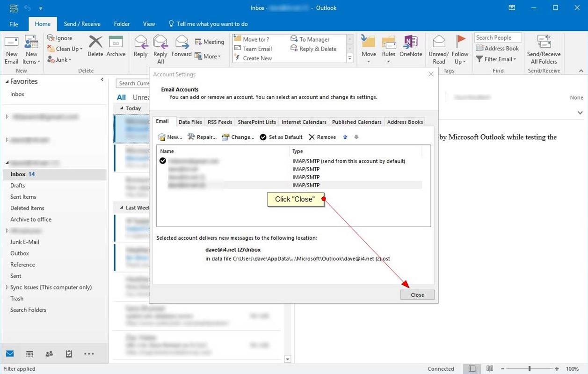The height and width of the screenshot is (374, 588).
Task: Toggle Unread/Read status
Action: pos(439,50)
